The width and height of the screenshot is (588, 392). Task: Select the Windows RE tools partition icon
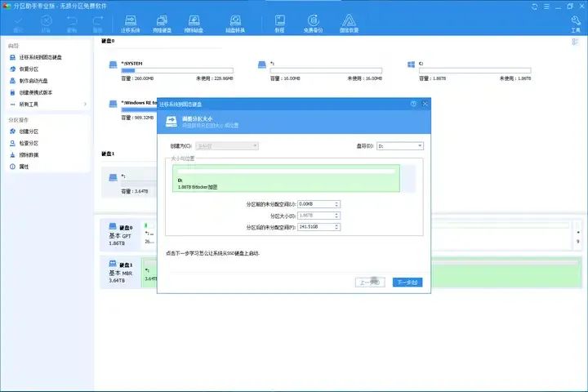click(113, 104)
